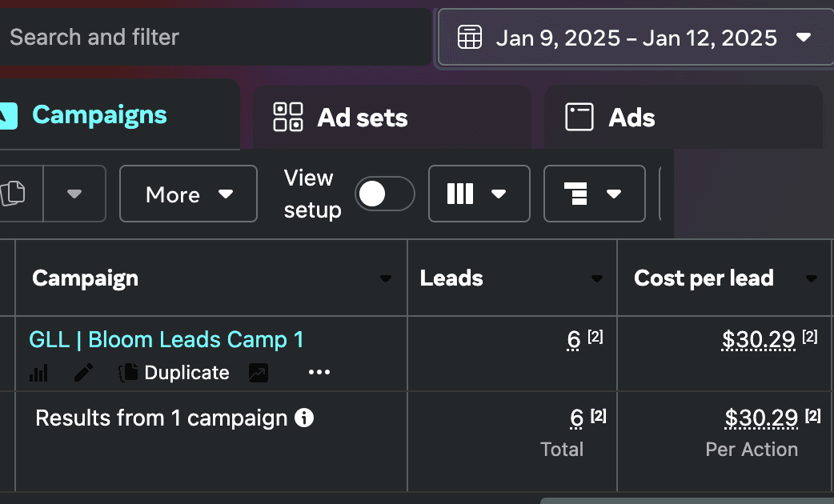Open the trend chart icon in campaign row
This screenshot has width=834, height=504.
coord(259,373)
